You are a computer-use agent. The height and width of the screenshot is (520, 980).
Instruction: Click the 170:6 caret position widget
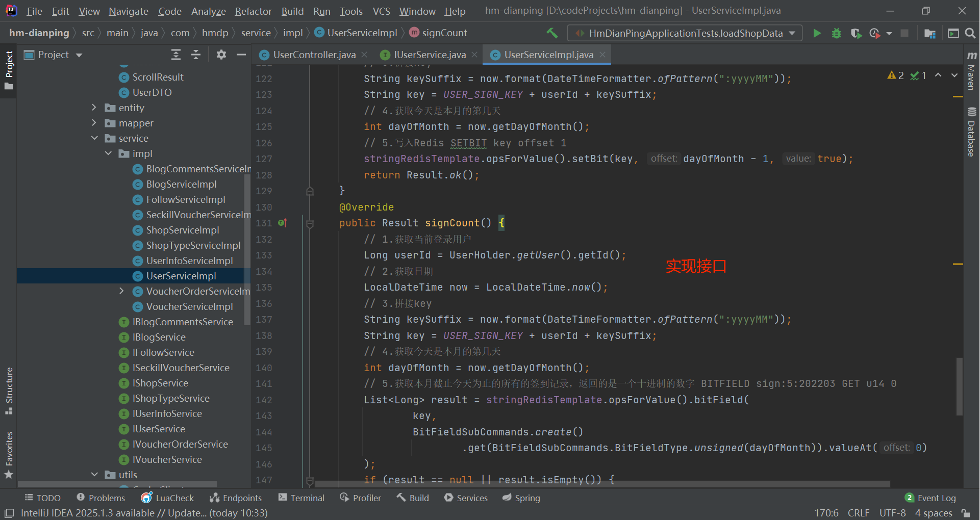826,513
